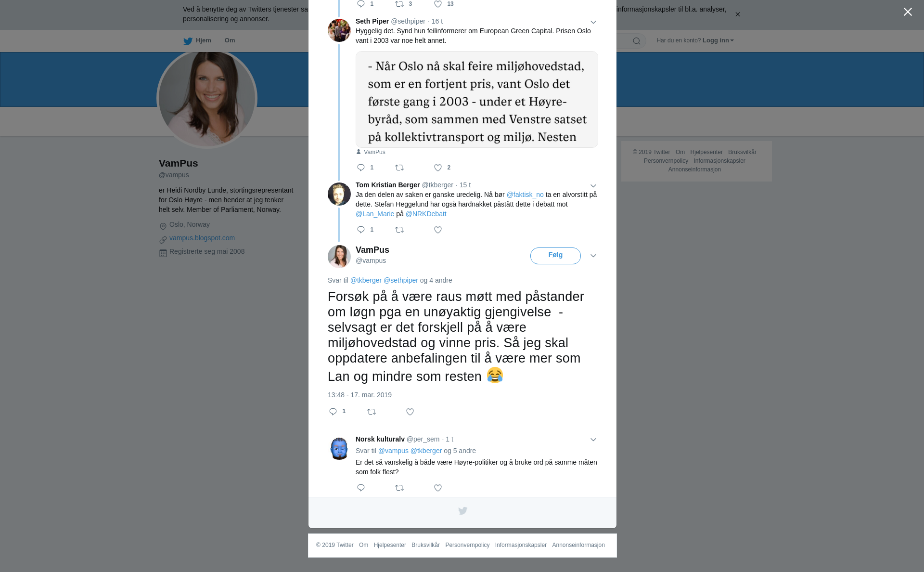924x572 pixels.
Task: Open Logg inn dropdown
Action: [718, 40]
